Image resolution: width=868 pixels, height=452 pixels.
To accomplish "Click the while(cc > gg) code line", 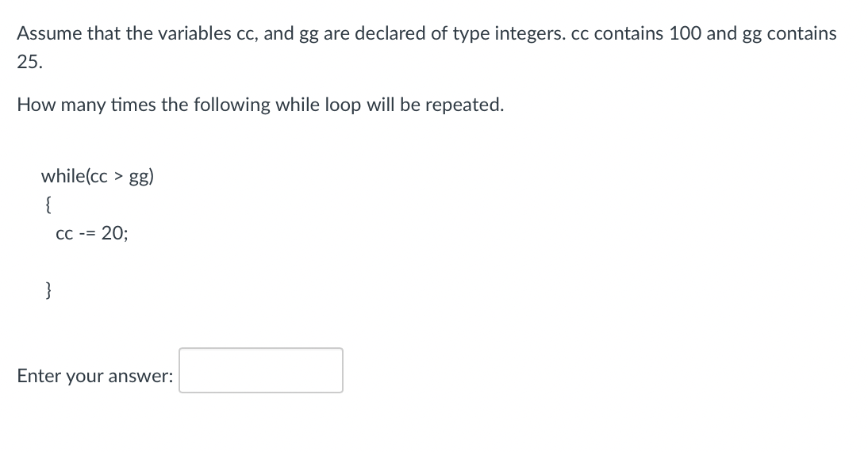I will coord(98,177).
